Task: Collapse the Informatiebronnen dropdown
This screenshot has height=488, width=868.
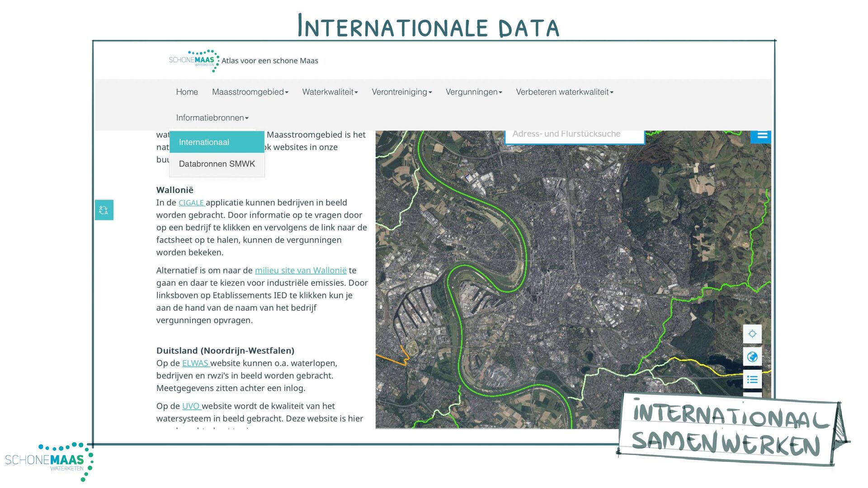Action: (x=212, y=118)
